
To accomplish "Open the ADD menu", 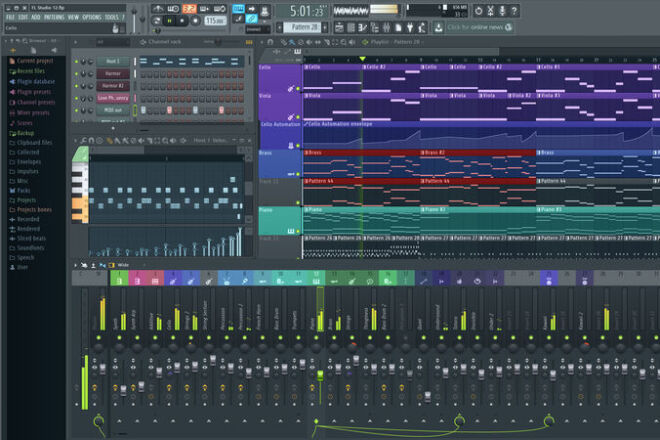I will coord(36,17).
